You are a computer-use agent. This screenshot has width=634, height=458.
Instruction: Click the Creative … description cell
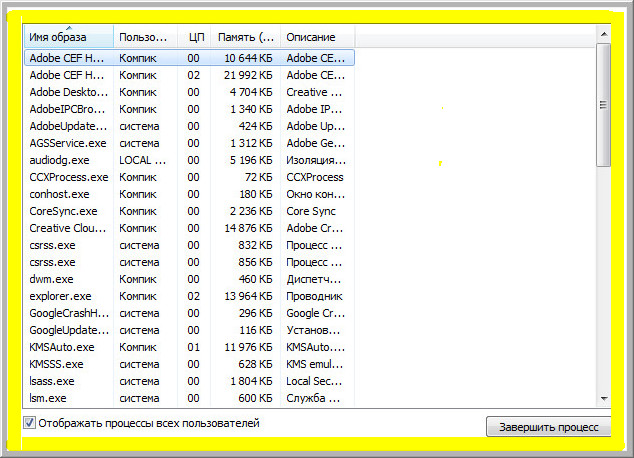tap(314, 92)
